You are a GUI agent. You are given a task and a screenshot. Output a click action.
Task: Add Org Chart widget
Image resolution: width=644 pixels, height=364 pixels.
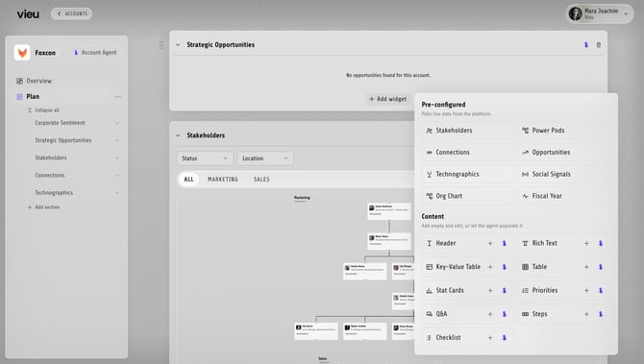pos(467,196)
